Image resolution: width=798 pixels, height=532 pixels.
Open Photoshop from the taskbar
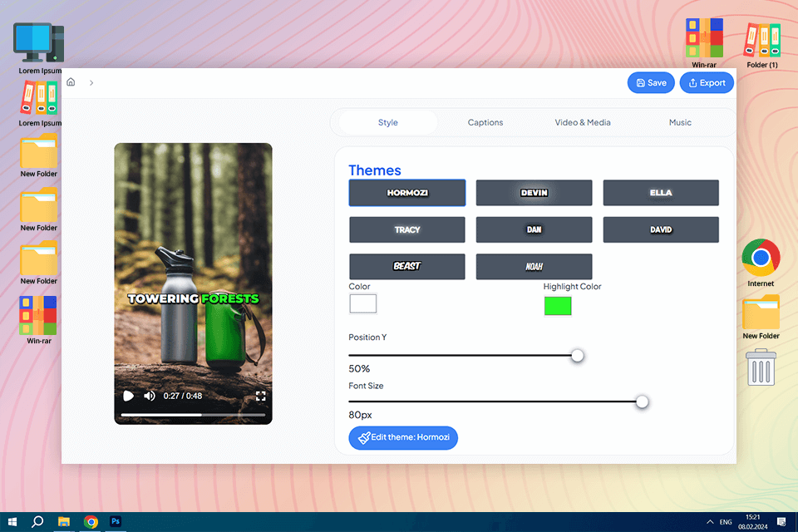[116, 522]
